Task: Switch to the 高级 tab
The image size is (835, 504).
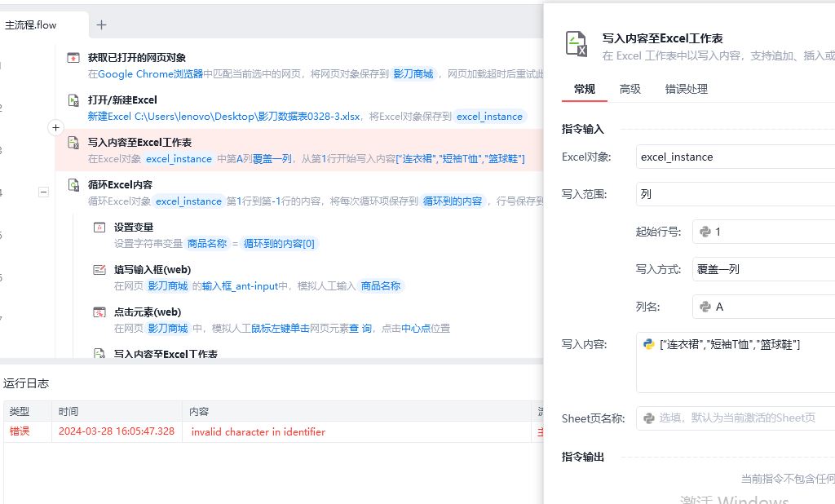Action: 630,89
